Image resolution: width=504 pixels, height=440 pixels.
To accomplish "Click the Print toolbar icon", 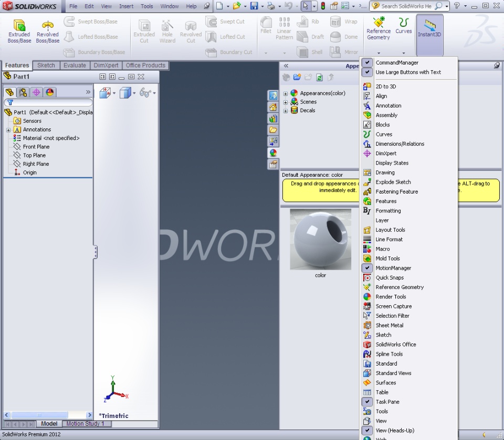I will click(x=271, y=6).
